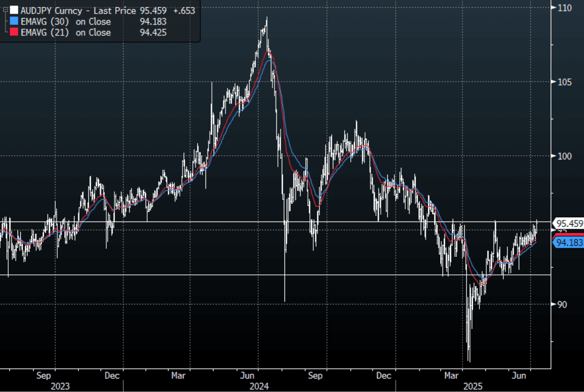This screenshot has width=584, height=392.
Task: Click the blue 94.183 EMA price tag
Action: (x=569, y=243)
